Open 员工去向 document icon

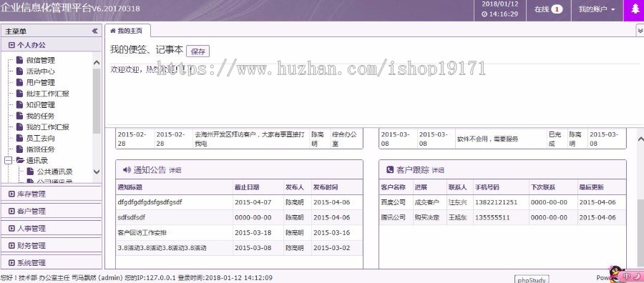point(19,138)
